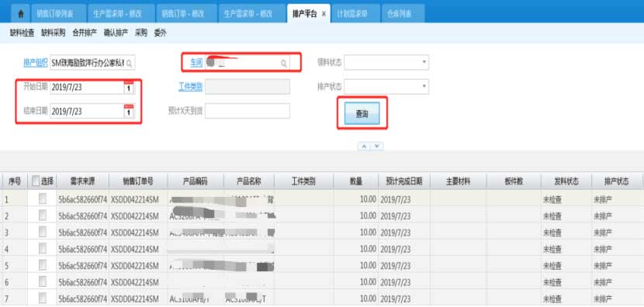Viewport: 644px width, 307px height.
Task: Click the 委外 toolbar action
Action: pyautogui.click(x=160, y=33)
